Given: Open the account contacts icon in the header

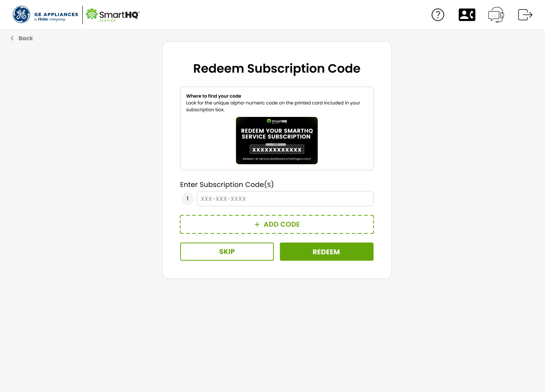Looking at the screenshot, I should 467,14.
